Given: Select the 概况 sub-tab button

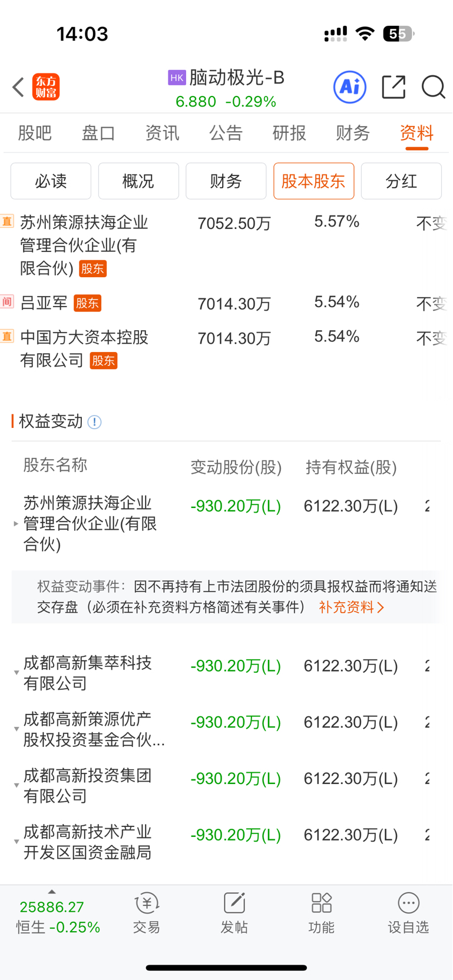Looking at the screenshot, I should pyautogui.click(x=138, y=181).
